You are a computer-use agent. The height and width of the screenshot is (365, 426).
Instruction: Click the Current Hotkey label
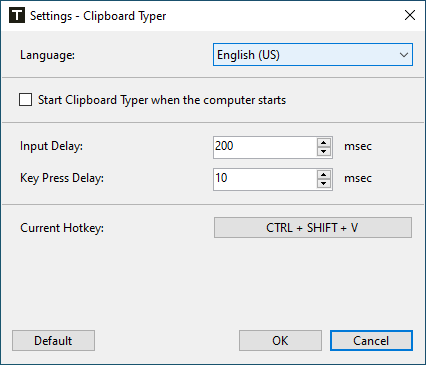pyautogui.click(x=62, y=228)
